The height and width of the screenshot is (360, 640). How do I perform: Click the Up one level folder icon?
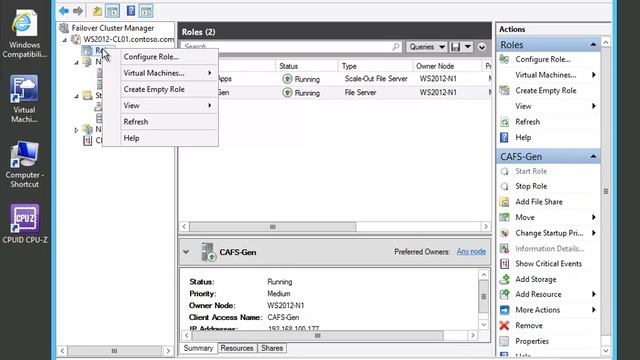pyautogui.click(x=97, y=11)
